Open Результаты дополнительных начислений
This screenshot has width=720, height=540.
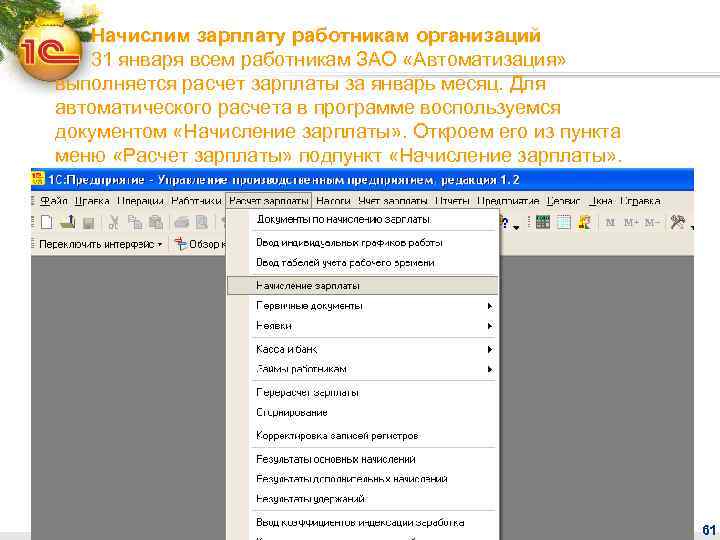(x=363, y=479)
